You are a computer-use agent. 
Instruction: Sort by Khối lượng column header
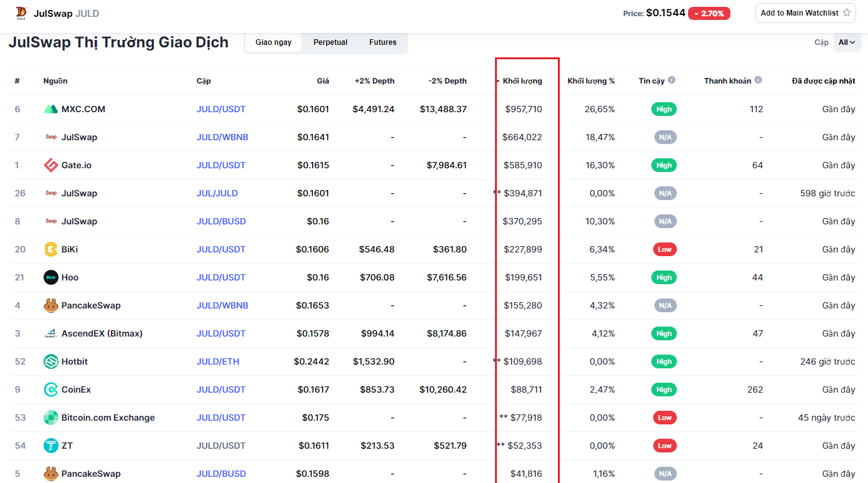(x=522, y=81)
